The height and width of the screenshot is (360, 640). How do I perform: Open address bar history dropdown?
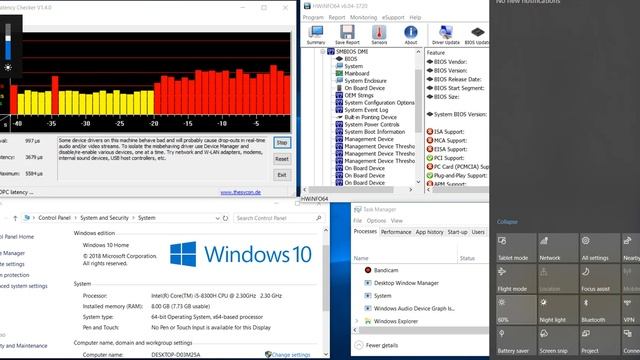pyautogui.click(x=218, y=218)
